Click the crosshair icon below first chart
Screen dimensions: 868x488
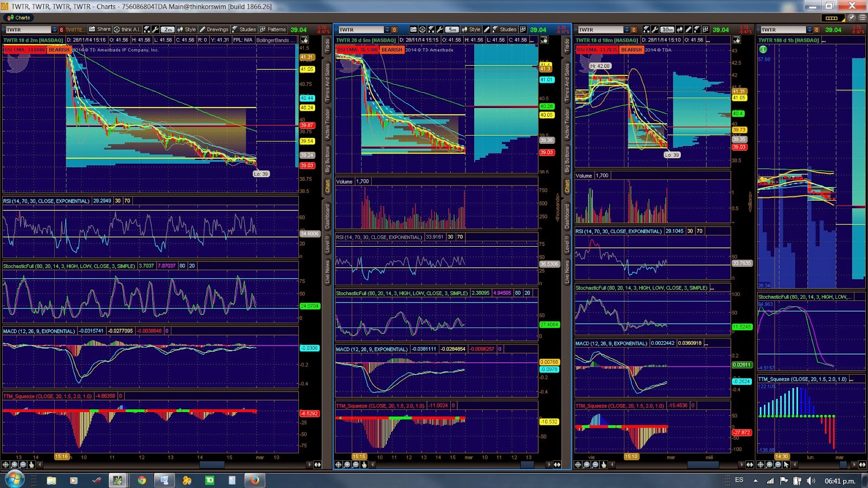6,465
